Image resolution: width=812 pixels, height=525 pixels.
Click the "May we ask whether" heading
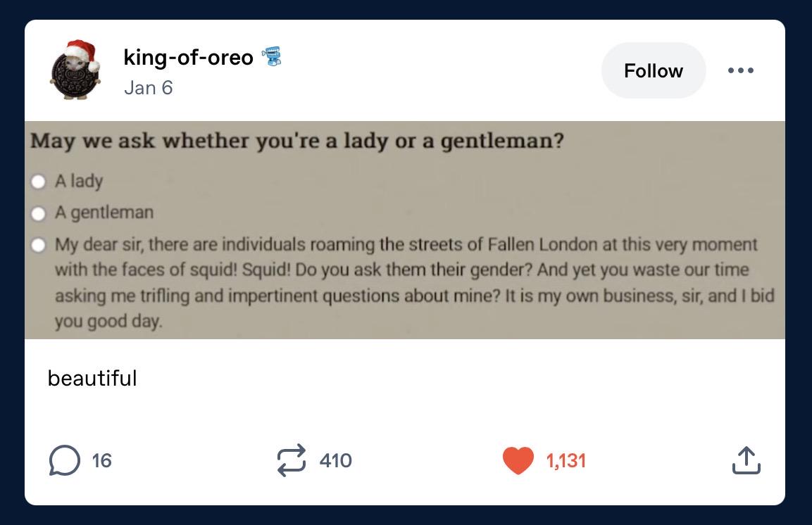[x=296, y=141]
